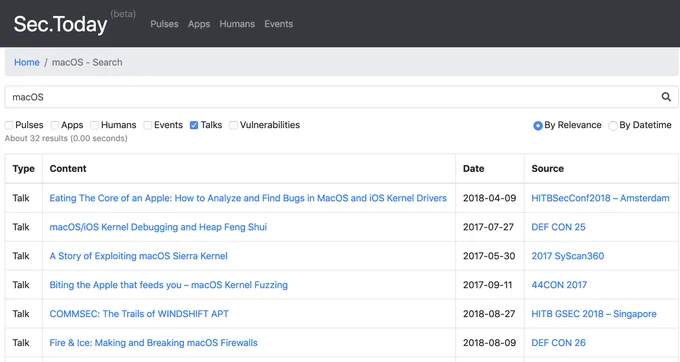Open the Biting the Apple macOS Kernel Fuzzing talk
Viewport: 680px width, 362px height.
click(168, 285)
